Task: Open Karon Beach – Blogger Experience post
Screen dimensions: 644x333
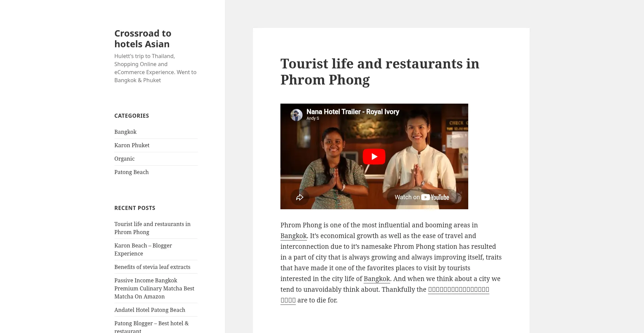Action: (143, 249)
